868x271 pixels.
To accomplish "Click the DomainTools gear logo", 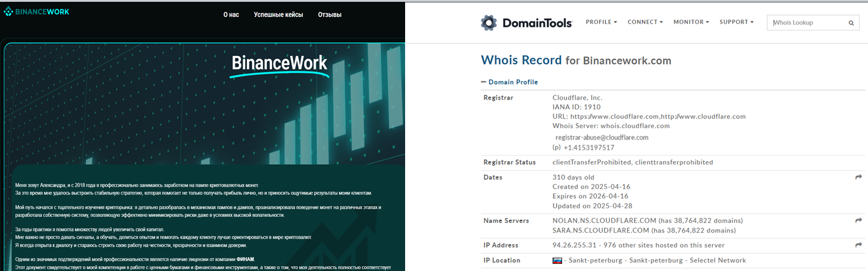I will pos(489,23).
